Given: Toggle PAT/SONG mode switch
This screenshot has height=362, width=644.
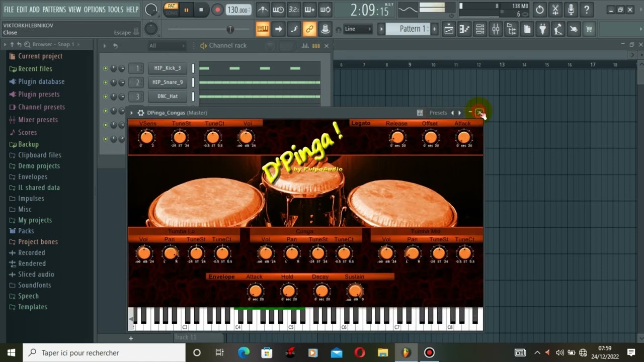Looking at the screenshot, I should [171, 9].
